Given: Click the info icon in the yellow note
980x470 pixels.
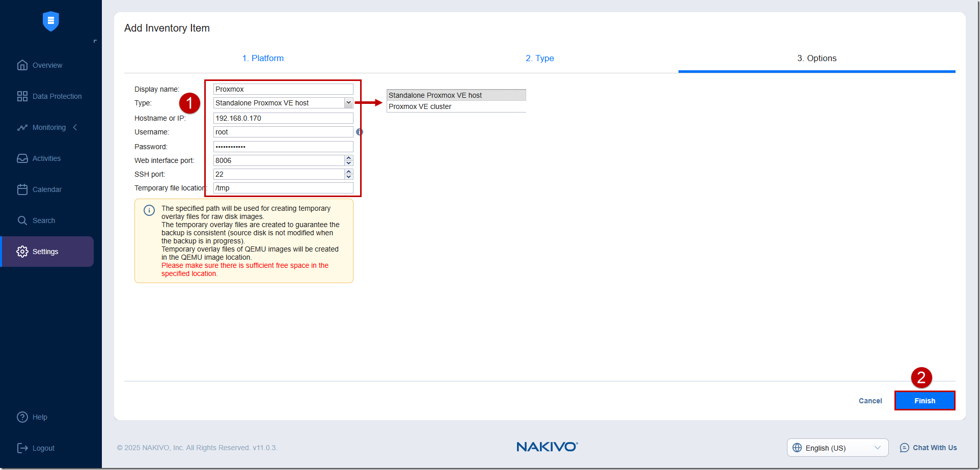Looking at the screenshot, I should (x=149, y=210).
